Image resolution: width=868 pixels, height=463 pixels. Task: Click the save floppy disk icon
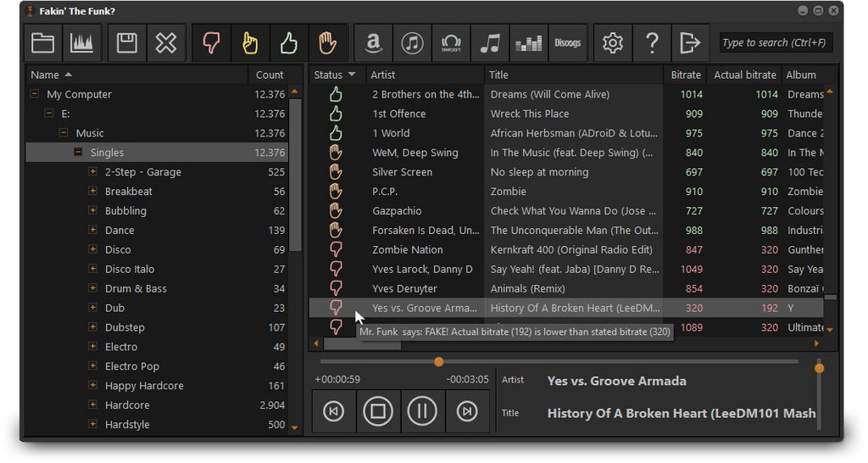coord(127,42)
